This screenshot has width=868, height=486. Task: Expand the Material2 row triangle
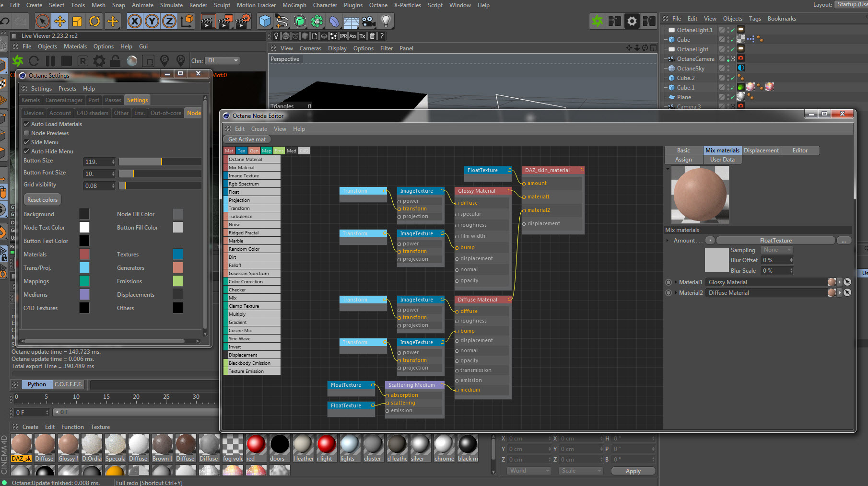coord(676,293)
